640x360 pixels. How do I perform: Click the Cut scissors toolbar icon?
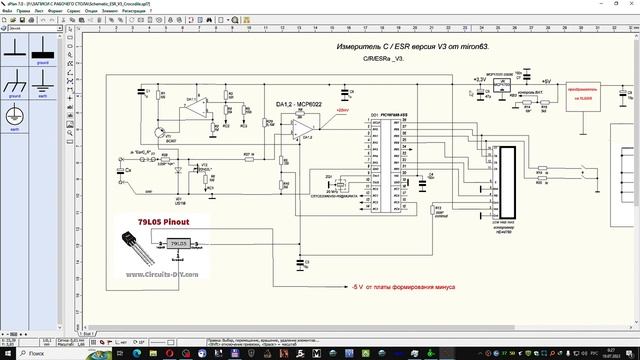63,20
